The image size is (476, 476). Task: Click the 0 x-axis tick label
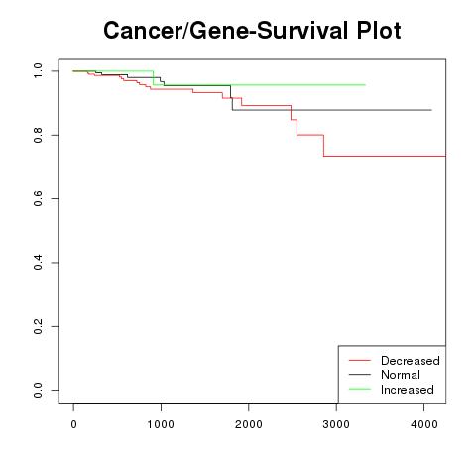point(73,424)
